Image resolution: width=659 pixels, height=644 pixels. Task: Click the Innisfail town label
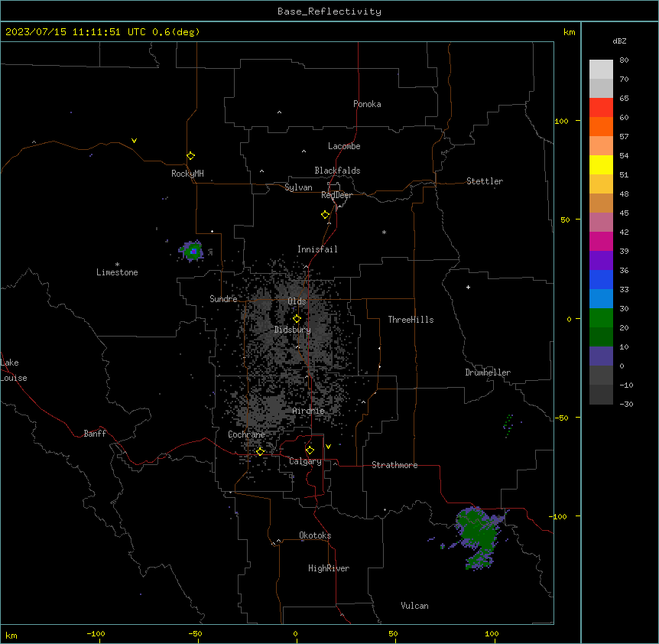(x=317, y=249)
